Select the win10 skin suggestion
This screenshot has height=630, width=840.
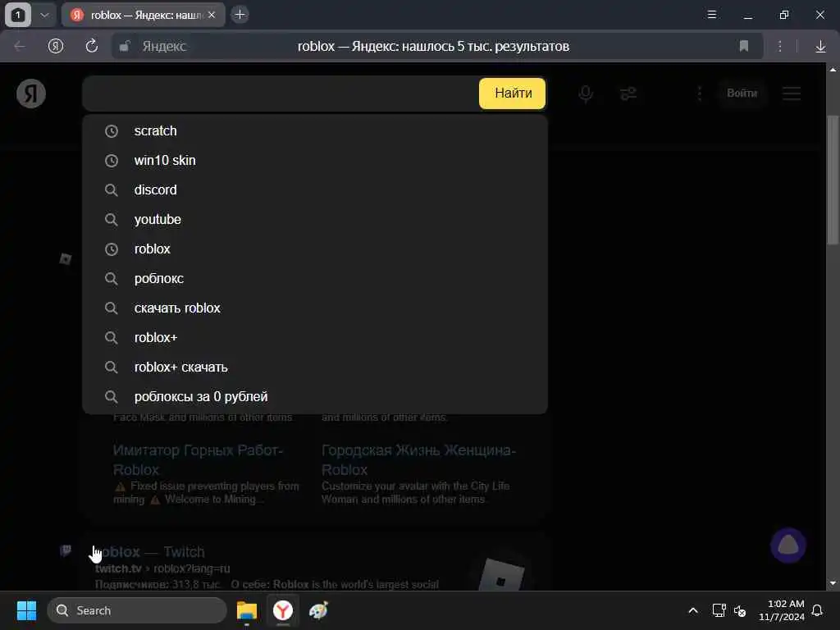click(x=315, y=160)
